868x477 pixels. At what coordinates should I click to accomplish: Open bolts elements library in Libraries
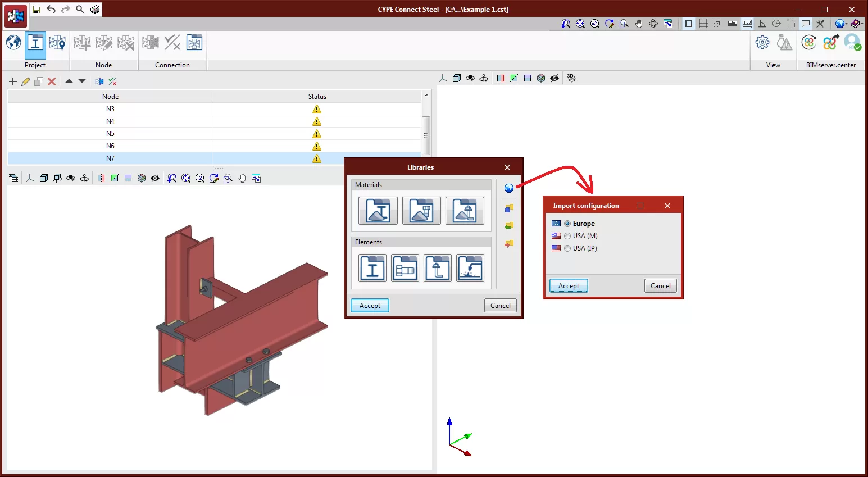405,268
